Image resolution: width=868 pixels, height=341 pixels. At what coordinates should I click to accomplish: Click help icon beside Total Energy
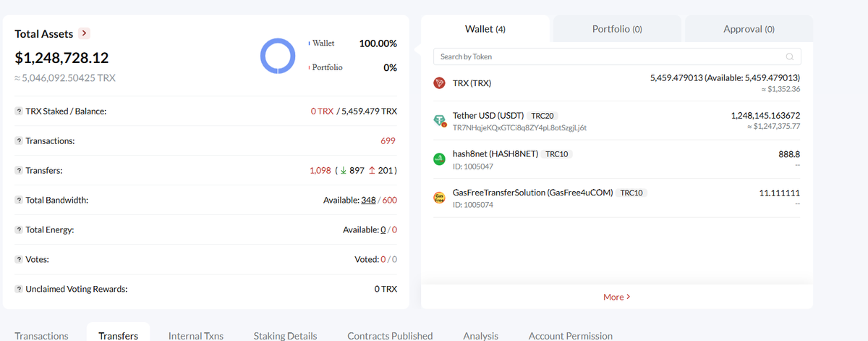tap(18, 230)
